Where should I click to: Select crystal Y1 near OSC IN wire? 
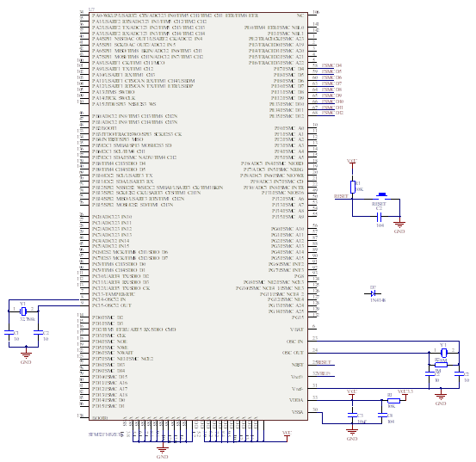pos(444,353)
